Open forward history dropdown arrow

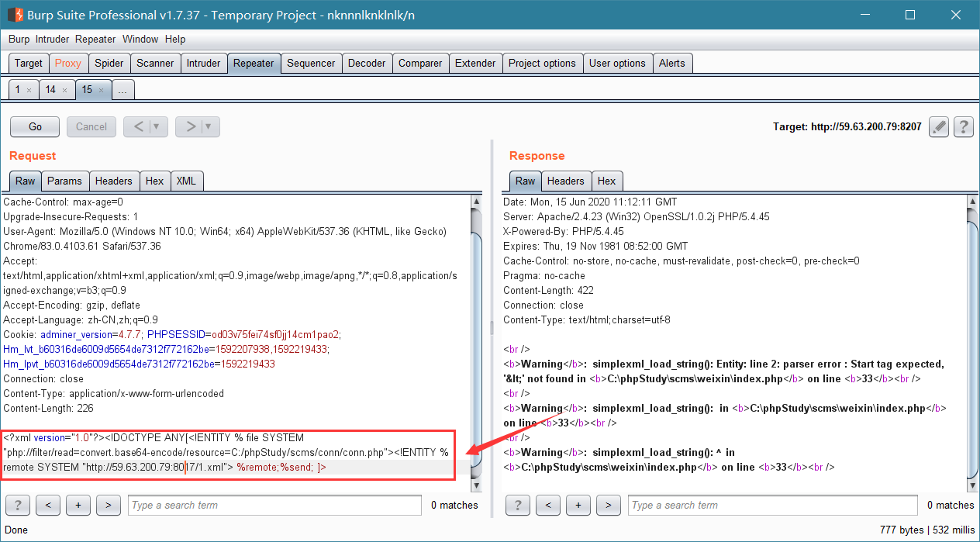pos(211,126)
